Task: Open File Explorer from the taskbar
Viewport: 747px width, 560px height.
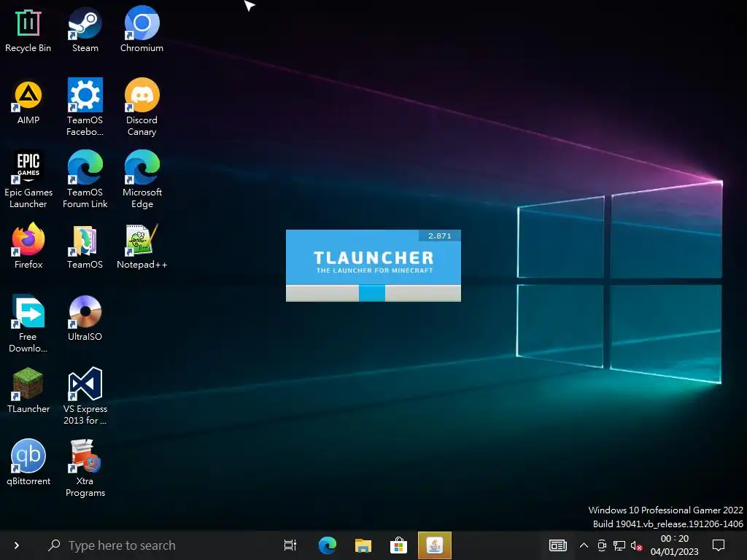Action: click(363, 545)
